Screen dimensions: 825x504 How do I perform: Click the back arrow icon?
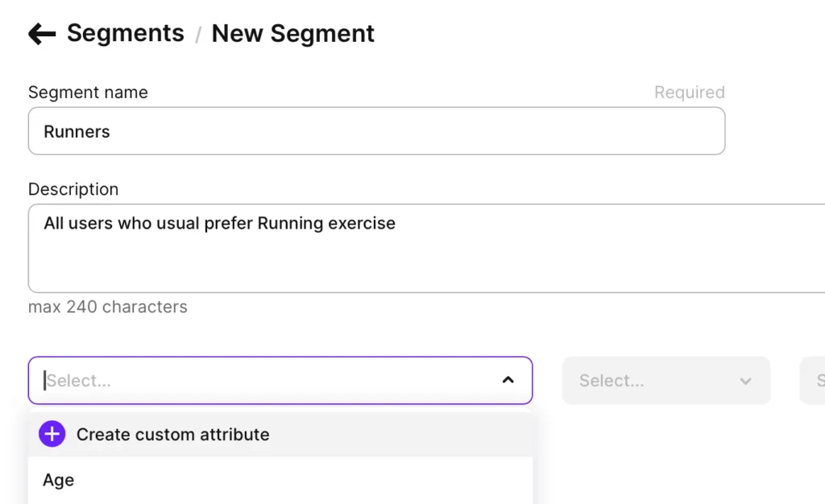pyautogui.click(x=42, y=34)
